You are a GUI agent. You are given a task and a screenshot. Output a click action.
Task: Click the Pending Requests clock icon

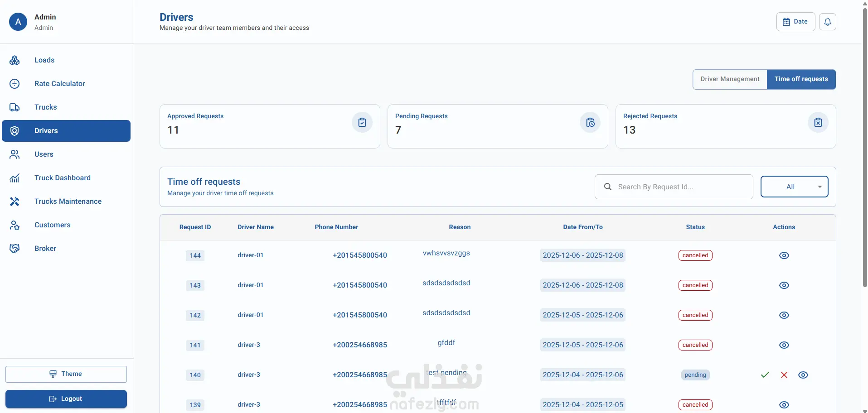point(590,122)
